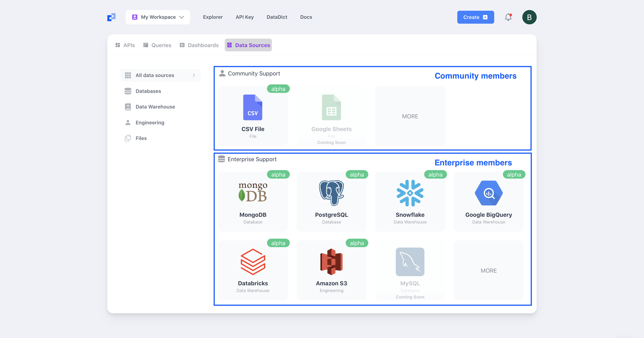The height and width of the screenshot is (338, 644).
Task: Select the Google BigQuery hexagon icon
Action: point(488,193)
